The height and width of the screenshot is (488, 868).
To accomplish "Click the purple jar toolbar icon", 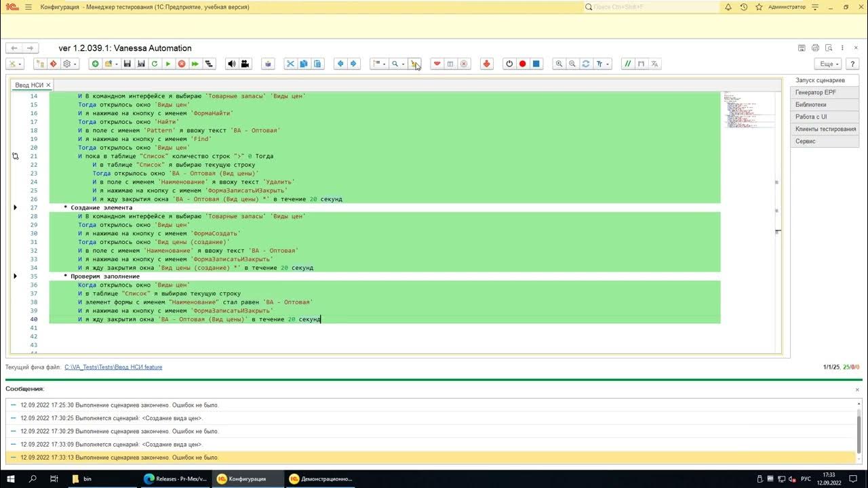I will point(268,64).
